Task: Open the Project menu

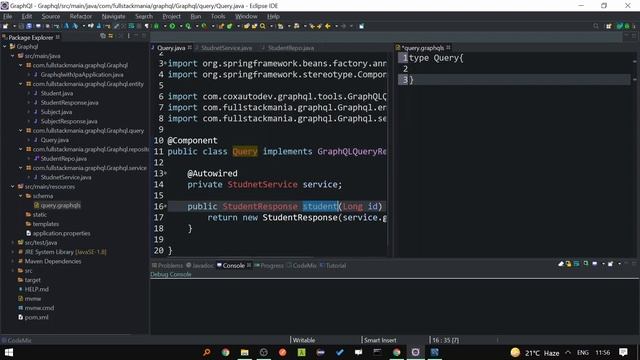Action: (171, 16)
